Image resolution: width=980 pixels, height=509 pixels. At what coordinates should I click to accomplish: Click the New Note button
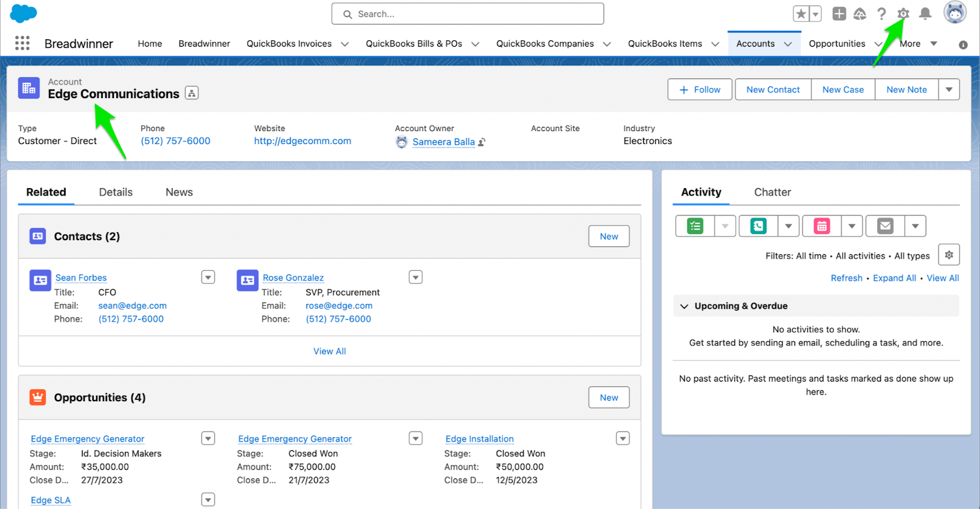[907, 89]
